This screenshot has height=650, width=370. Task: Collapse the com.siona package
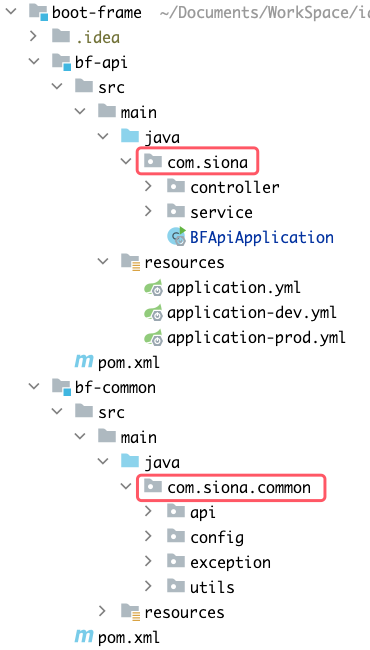[x=126, y=162]
